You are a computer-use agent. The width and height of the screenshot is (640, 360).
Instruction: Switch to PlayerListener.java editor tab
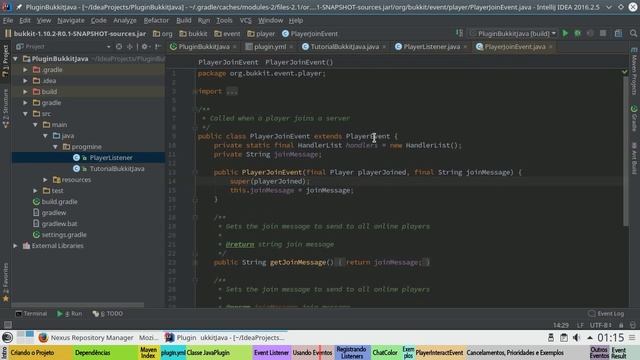[x=431, y=47]
